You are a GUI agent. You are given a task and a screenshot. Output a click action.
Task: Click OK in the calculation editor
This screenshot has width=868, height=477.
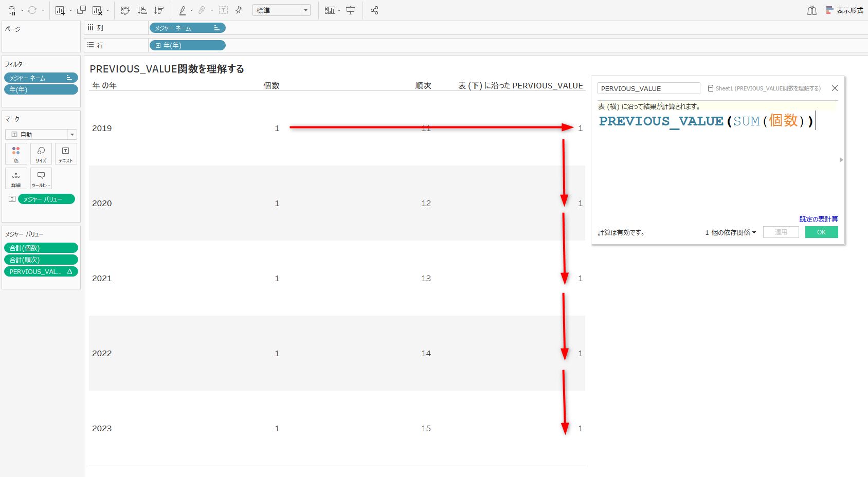click(x=821, y=232)
